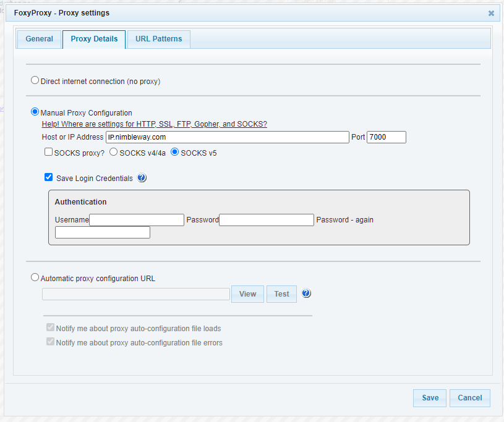Uncheck Save Login Credentials checkbox
Screen dimensions: 504x422
(x=48, y=177)
